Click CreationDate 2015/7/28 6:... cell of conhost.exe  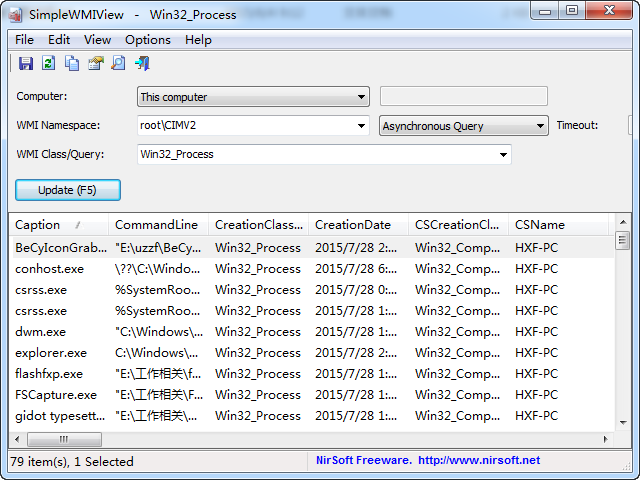tap(356, 269)
